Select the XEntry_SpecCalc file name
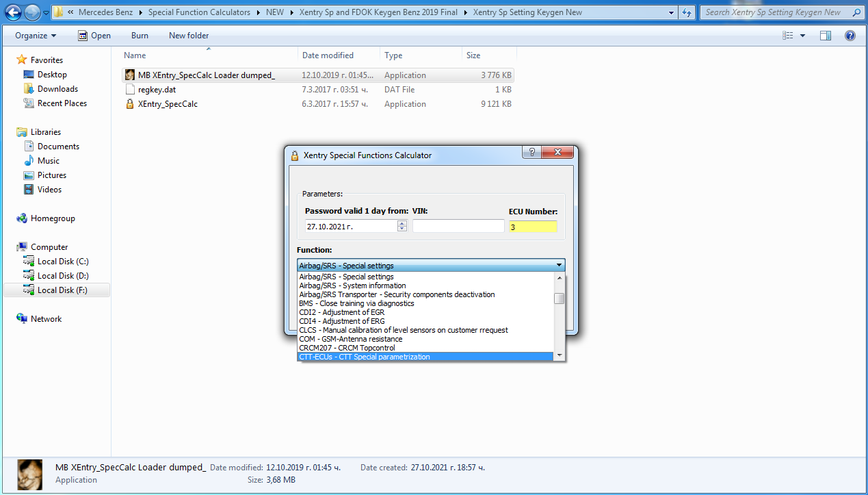The width and height of the screenshot is (868, 495). 168,104
